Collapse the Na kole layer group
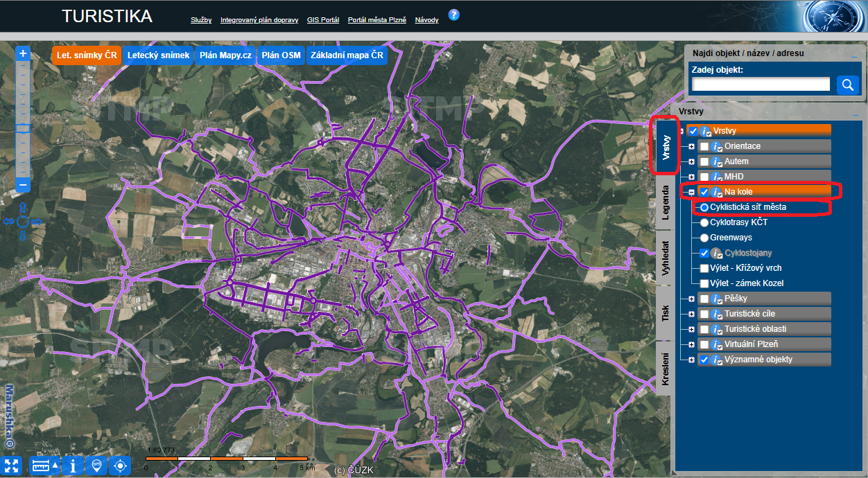Screen dimensions: 868x478 click(x=691, y=192)
